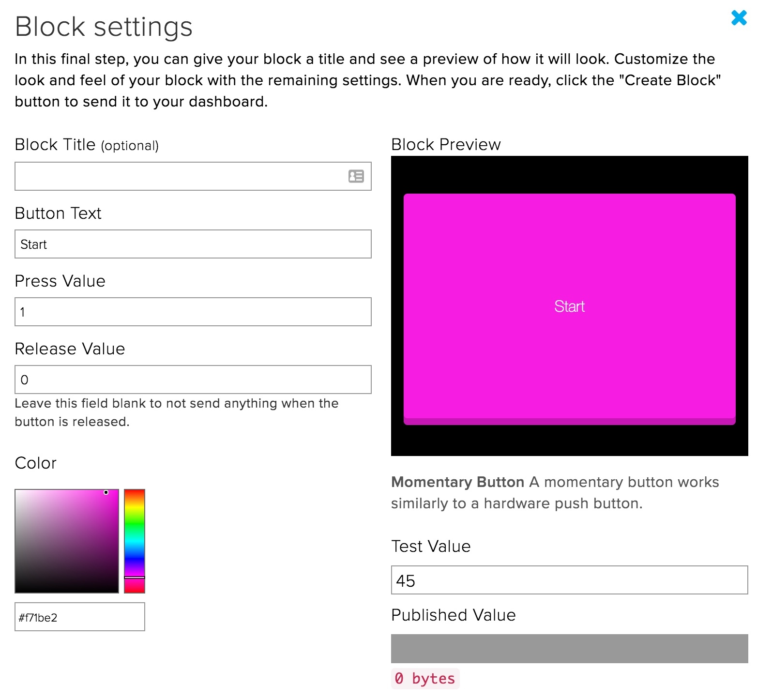Click the magenta Start preview button
757x700 pixels.
[x=570, y=309]
